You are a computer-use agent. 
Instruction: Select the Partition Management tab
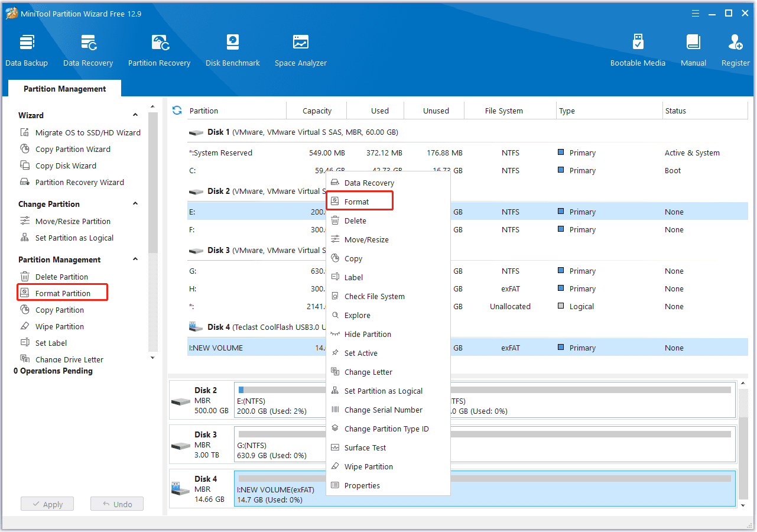(x=65, y=89)
